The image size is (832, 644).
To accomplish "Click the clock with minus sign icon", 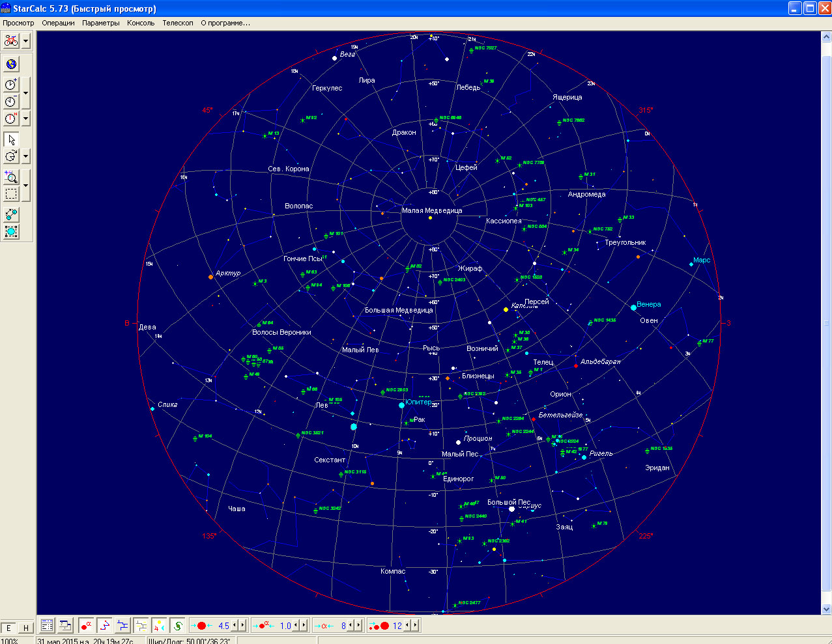I will pos(11,102).
